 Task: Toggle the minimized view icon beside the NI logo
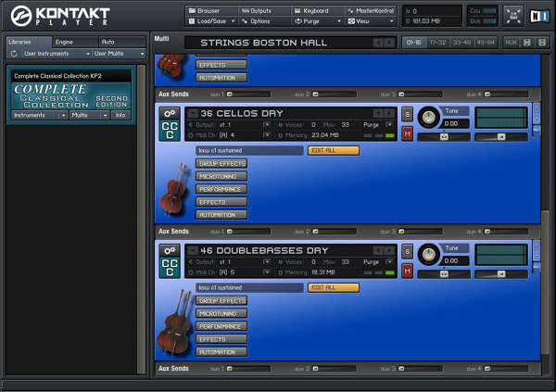click(x=513, y=16)
